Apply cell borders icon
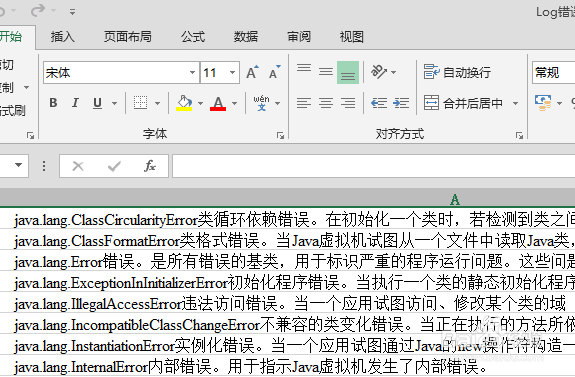Viewport: 575px width, 377px height. [140, 103]
